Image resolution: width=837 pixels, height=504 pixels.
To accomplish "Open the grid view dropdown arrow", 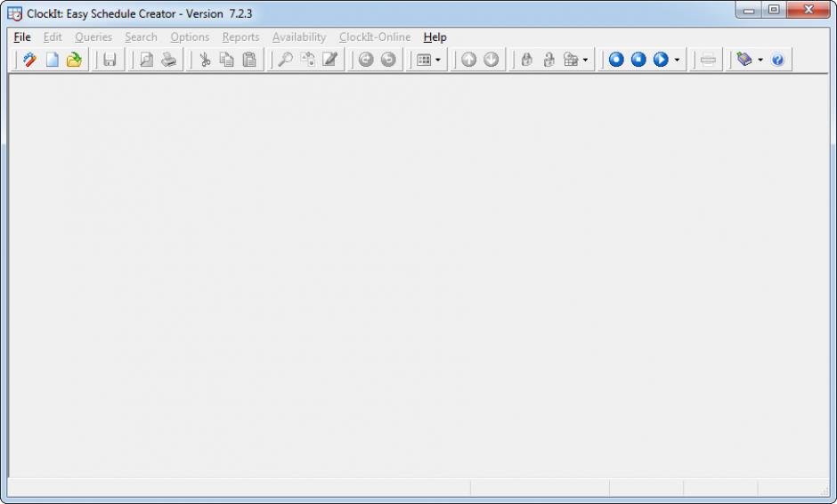I will tap(438, 60).
